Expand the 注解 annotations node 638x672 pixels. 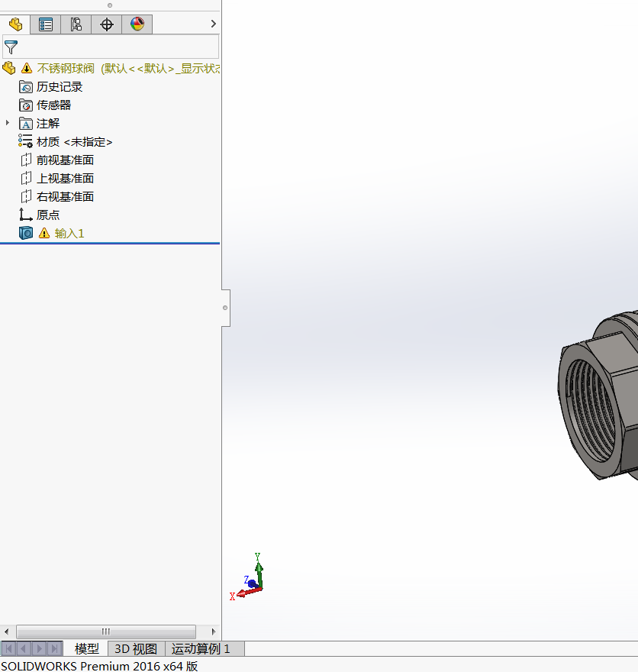pos(8,123)
